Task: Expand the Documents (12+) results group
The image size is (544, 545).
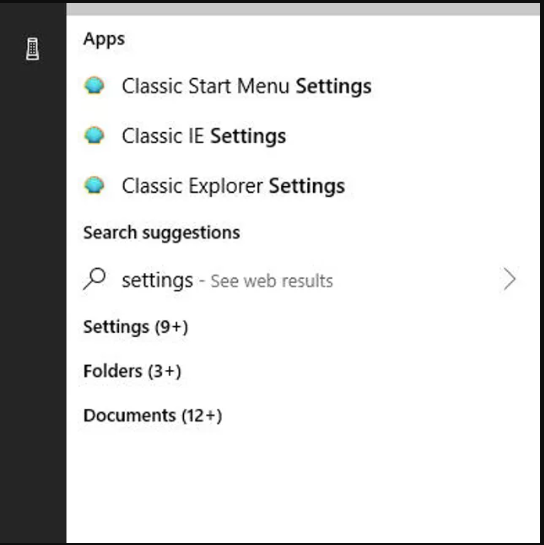Action: click(x=153, y=415)
